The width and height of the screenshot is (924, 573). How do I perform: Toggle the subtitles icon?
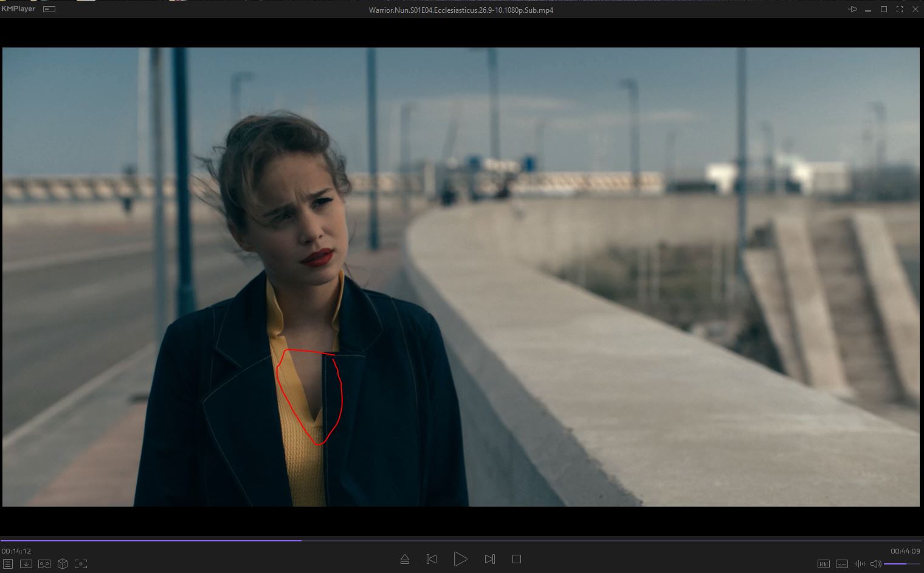click(842, 564)
